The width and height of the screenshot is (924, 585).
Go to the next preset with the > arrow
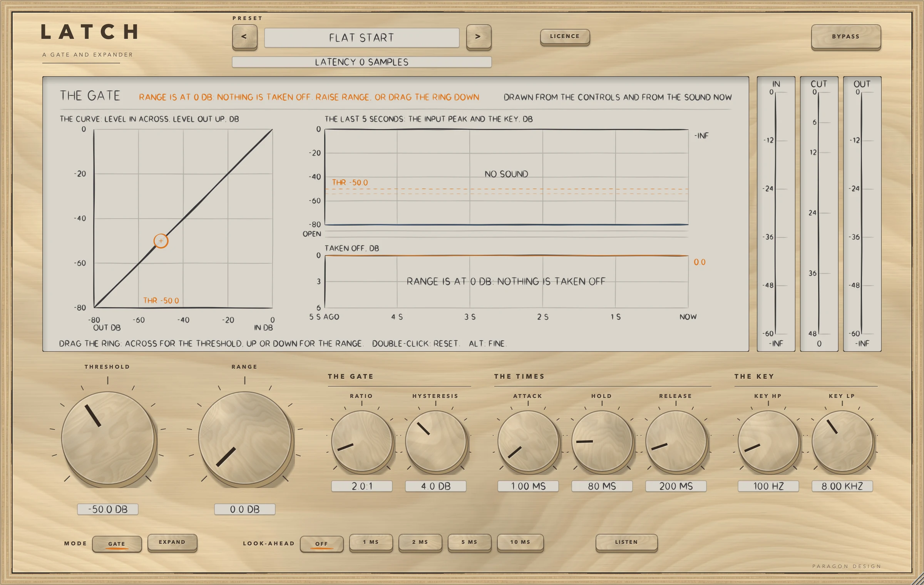(x=479, y=37)
